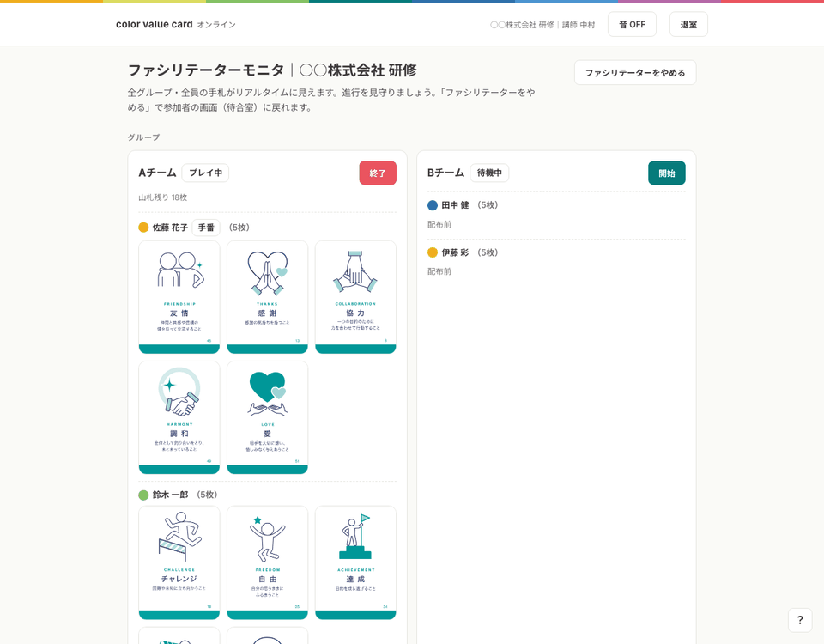Click 鈴木 一郎's green color dot
This screenshot has width=824, height=644.
tap(143, 495)
